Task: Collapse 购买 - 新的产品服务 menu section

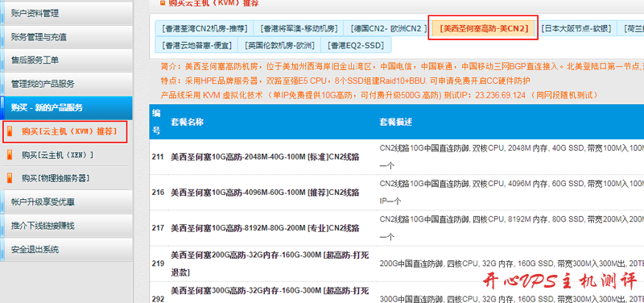Action: click(67, 108)
